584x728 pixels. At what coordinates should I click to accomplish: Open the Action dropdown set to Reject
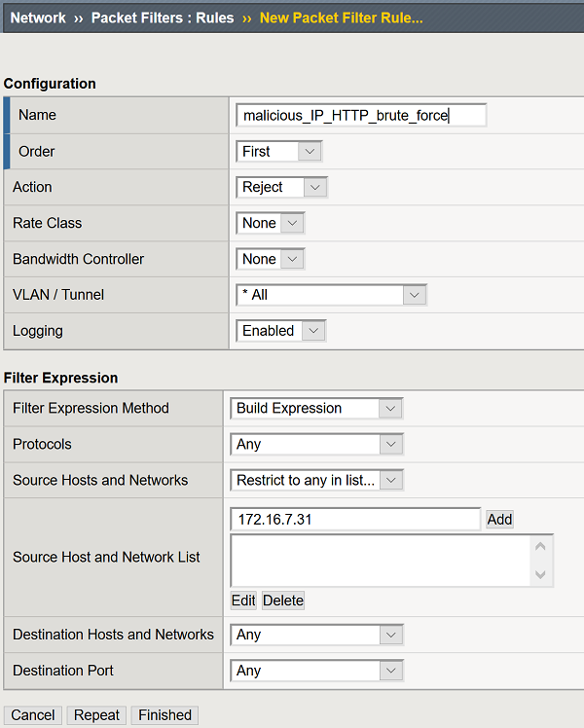[x=281, y=188]
